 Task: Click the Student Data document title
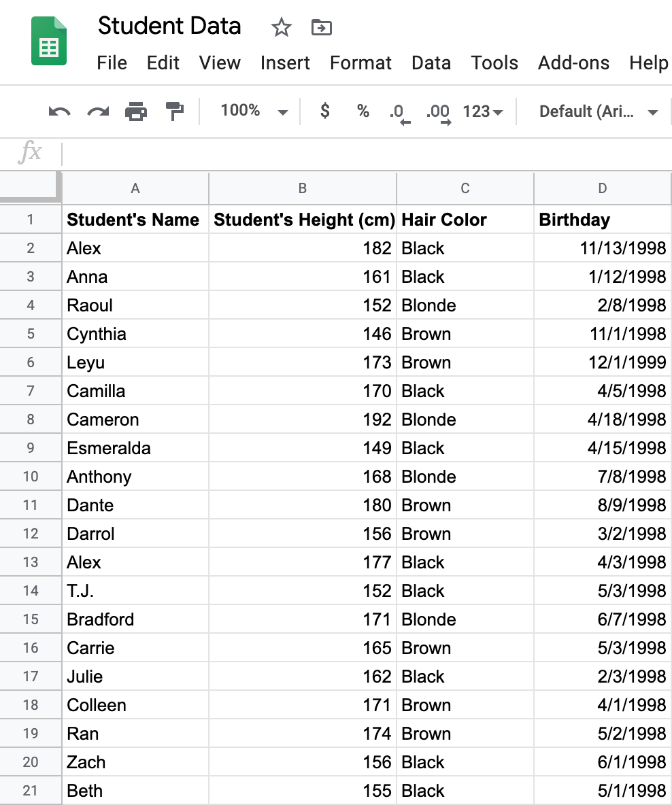click(x=169, y=26)
